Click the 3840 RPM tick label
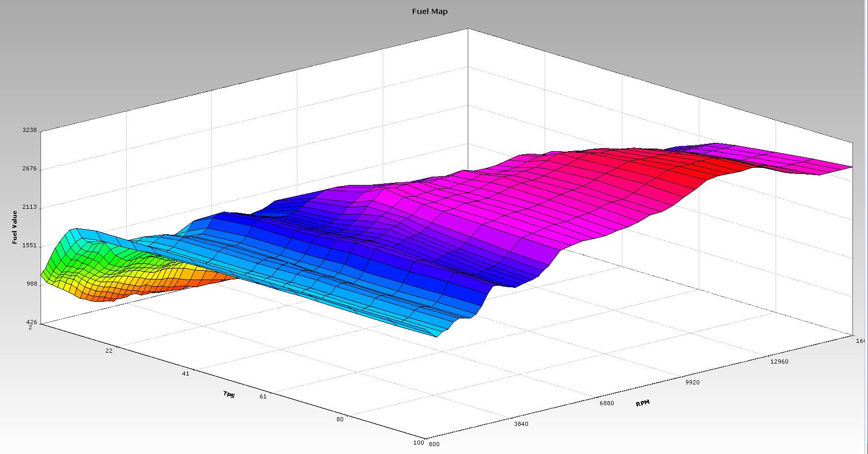Screen dimensions: 868x454 [521, 424]
